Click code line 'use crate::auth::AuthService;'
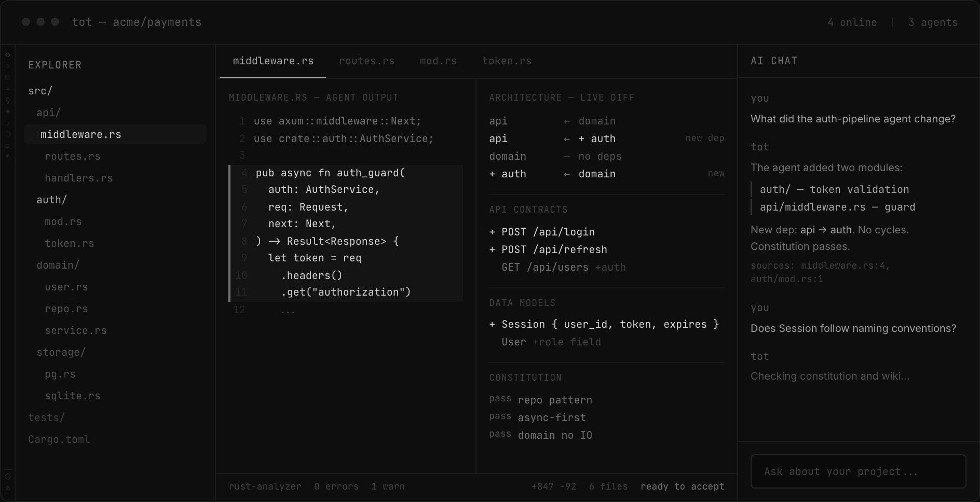 click(x=344, y=138)
